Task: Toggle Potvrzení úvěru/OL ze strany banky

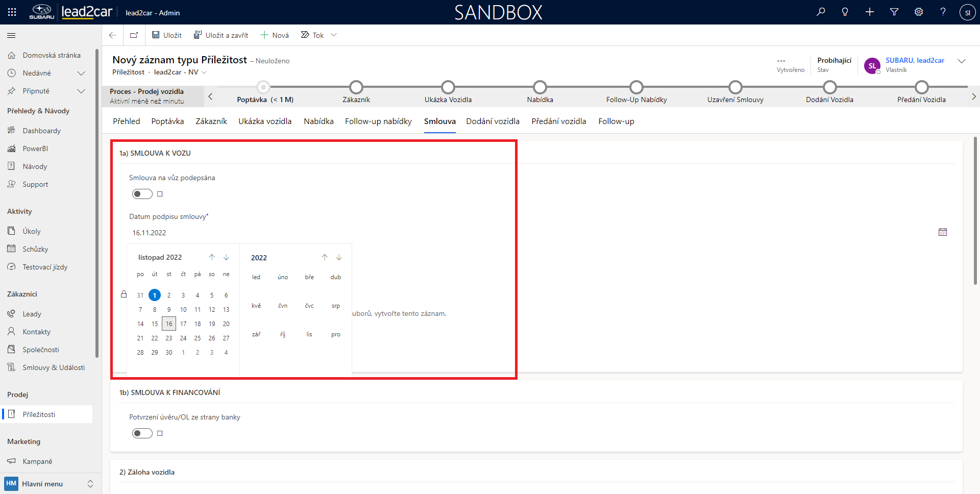Action: [x=142, y=433]
